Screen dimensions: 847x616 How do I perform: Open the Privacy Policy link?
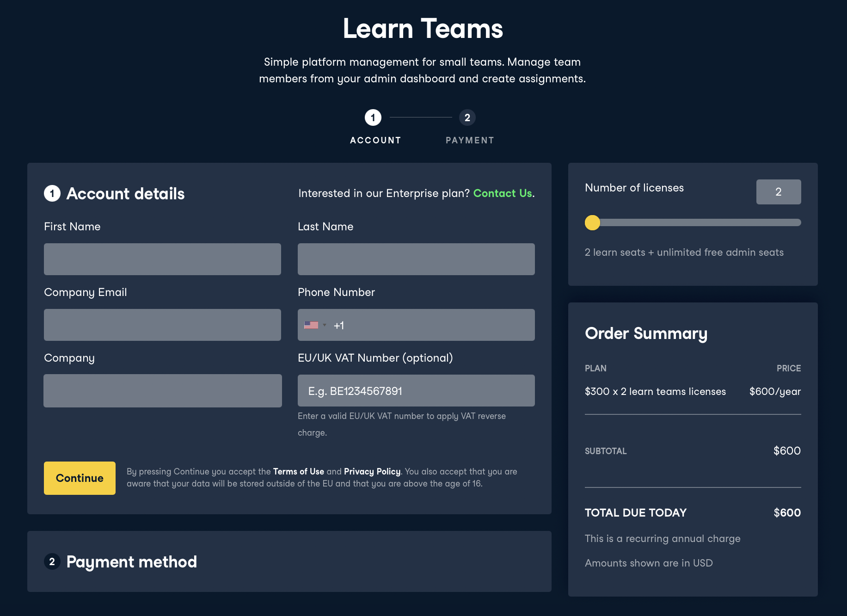point(372,471)
